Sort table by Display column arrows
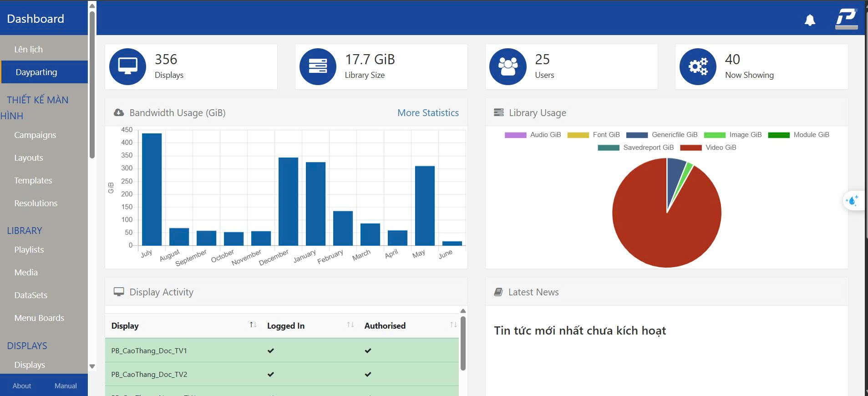Image resolution: width=868 pixels, height=396 pixels. point(253,325)
